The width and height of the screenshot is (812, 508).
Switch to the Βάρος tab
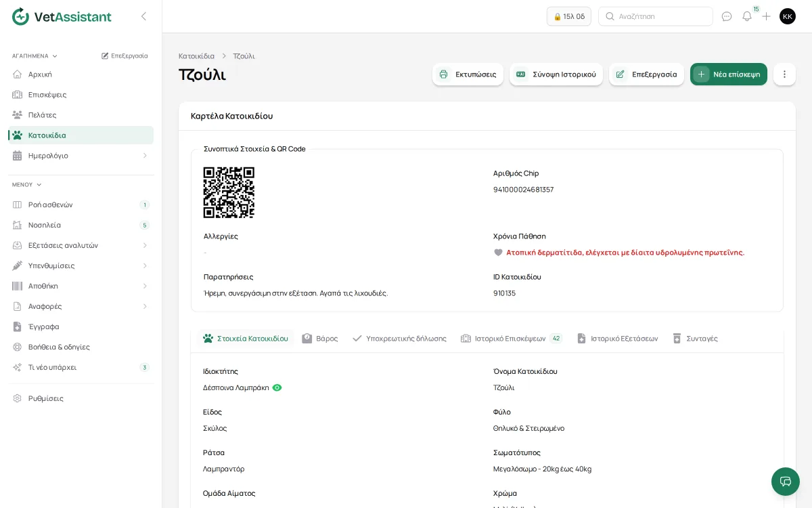point(320,339)
